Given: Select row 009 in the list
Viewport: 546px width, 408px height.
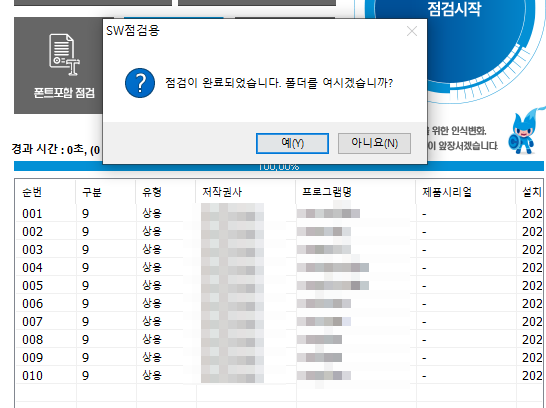Looking at the screenshot, I should click(279, 358).
